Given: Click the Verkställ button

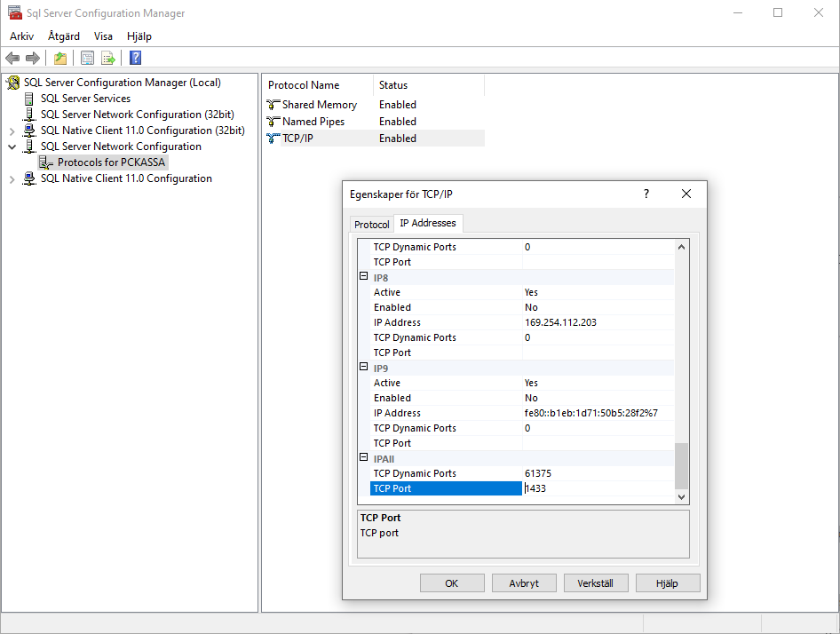Looking at the screenshot, I should [595, 583].
